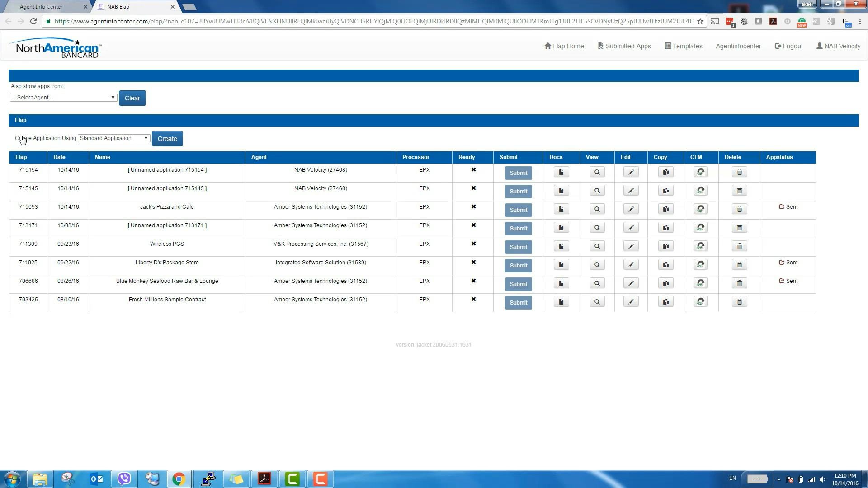Open the Select Agent dropdown
868x488 pixels.
pyautogui.click(x=63, y=97)
